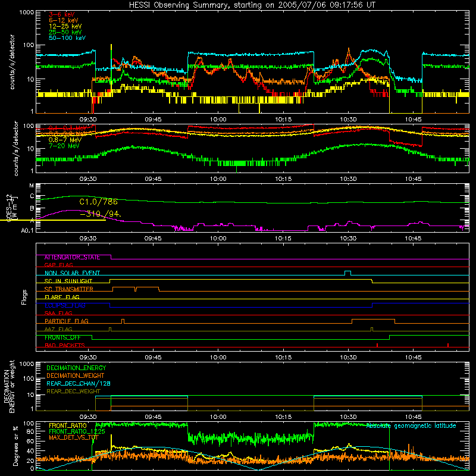This screenshot has height=476, width=476.
Task: Click the Absolute geomagnetic latitude label
Action: [411, 426]
